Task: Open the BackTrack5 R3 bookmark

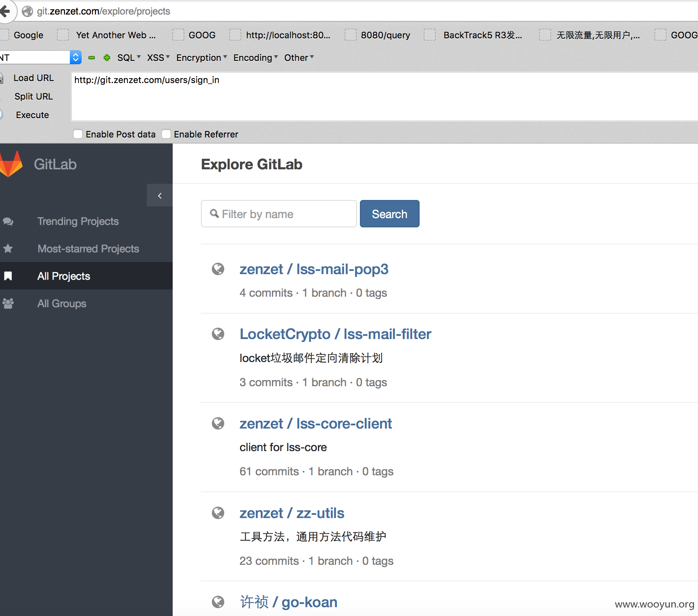Action: point(473,35)
